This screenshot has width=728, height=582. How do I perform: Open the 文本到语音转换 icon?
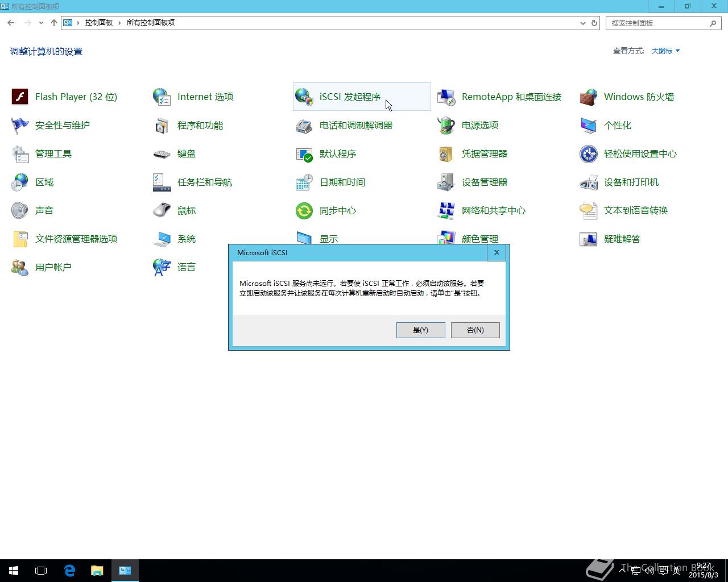tap(589, 210)
